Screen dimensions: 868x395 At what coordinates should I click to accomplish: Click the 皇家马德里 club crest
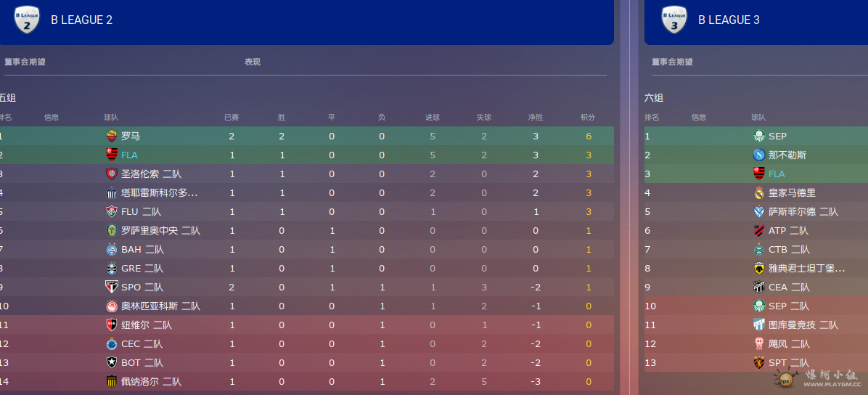pos(759,193)
